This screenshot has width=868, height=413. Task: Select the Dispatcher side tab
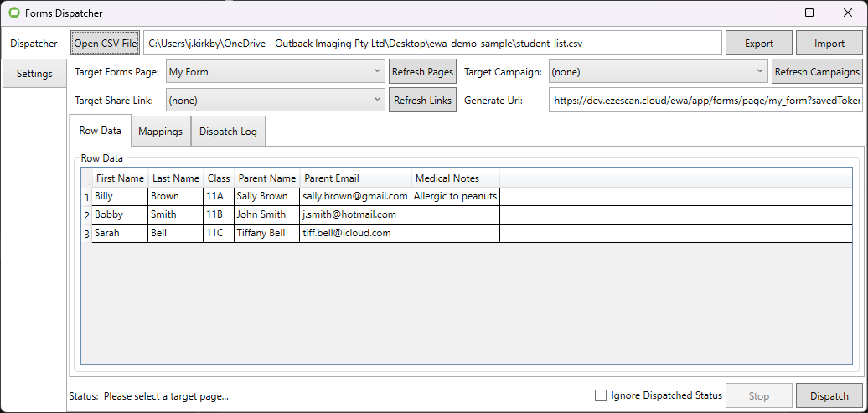point(34,43)
